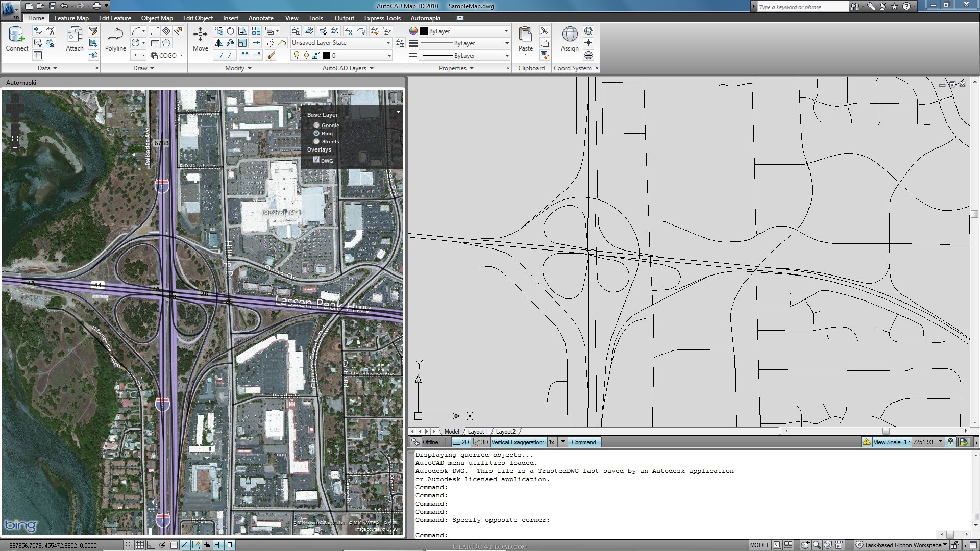Expand the Draw panel
This screenshot has height=551, width=980.
143,68
